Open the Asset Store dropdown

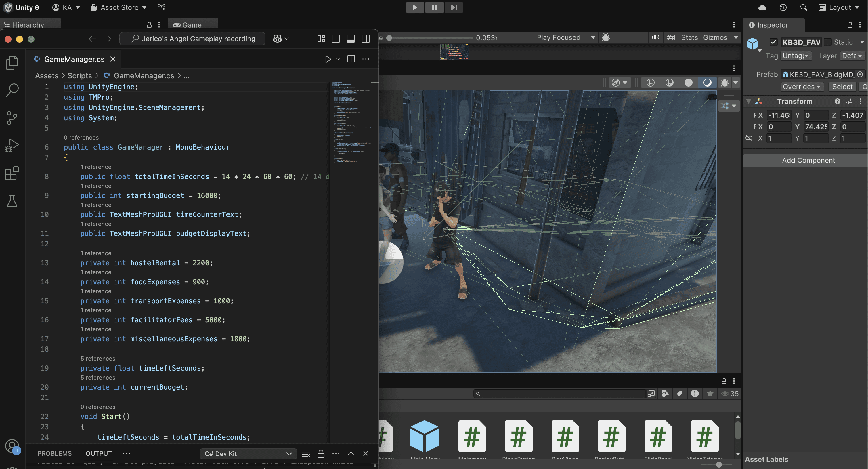(x=118, y=7)
